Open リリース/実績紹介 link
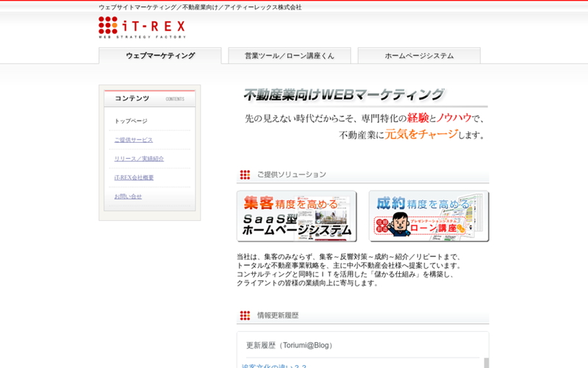This screenshot has width=588, height=368. (139, 158)
